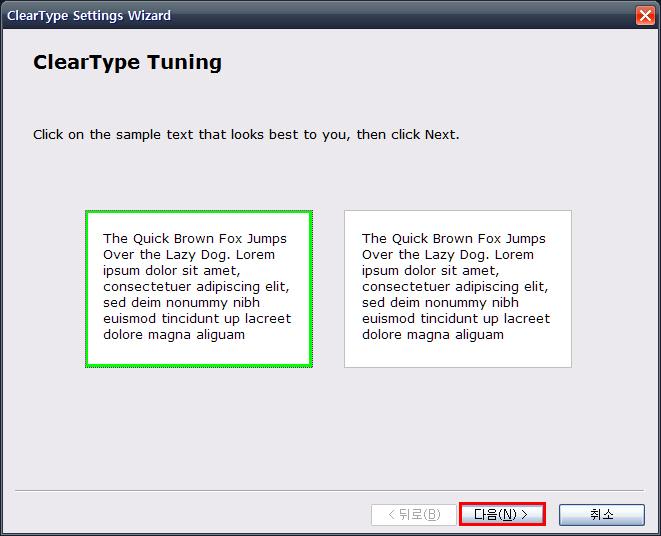Click the disabled < 뒤로(B) back button
Screen dimensions: 661x536
point(414,514)
